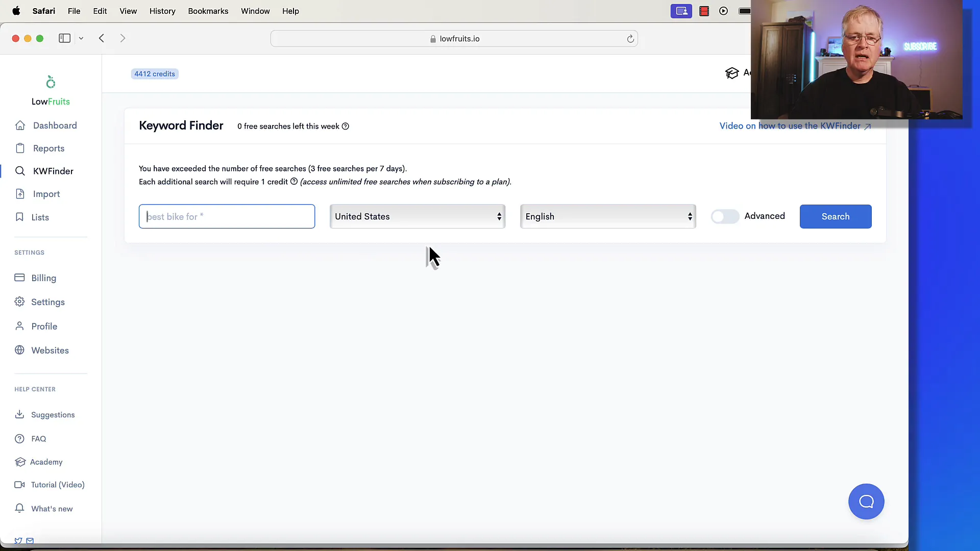Screen dimensions: 980x551
Task: Click the chat support bubble icon
Action: (866, 501)
